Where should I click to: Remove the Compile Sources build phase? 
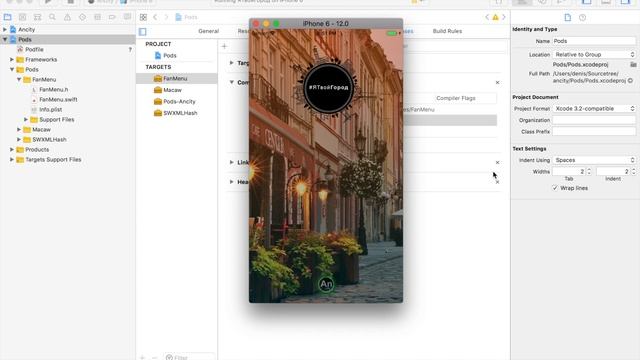pyautogui.click(x=497, y=82)
